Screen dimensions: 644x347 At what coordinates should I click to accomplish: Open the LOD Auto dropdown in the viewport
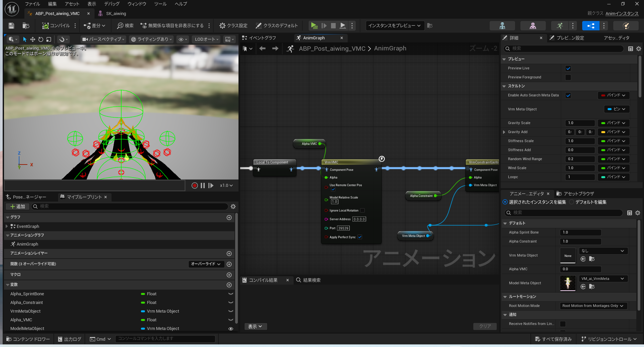coord(206,39)
